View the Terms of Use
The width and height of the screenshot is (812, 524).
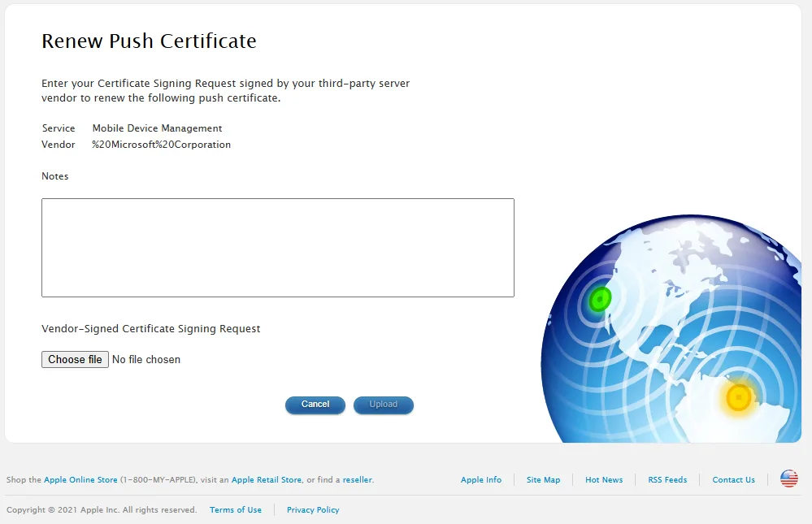click(236, 510)
